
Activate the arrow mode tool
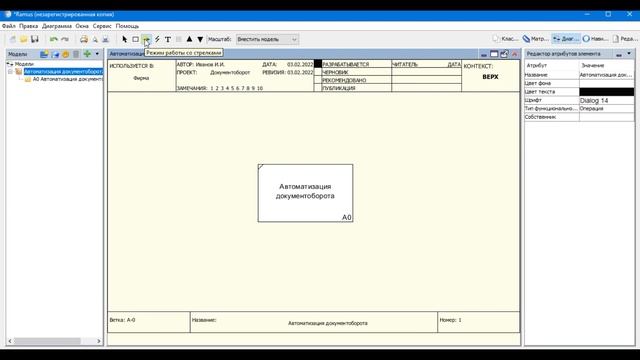147,39
